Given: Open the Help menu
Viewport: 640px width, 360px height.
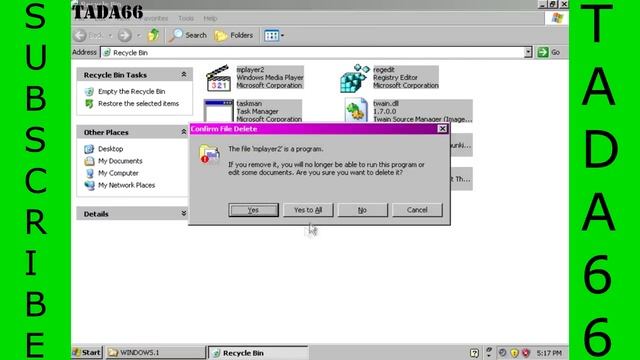Looking at the screenshot, I should coord(210,18).
